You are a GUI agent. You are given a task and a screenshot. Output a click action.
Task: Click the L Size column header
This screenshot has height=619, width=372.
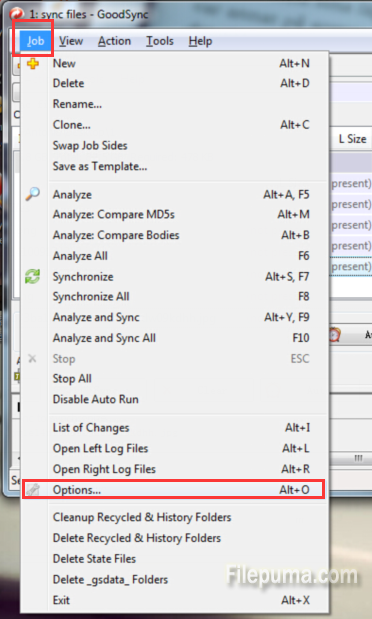352,139
